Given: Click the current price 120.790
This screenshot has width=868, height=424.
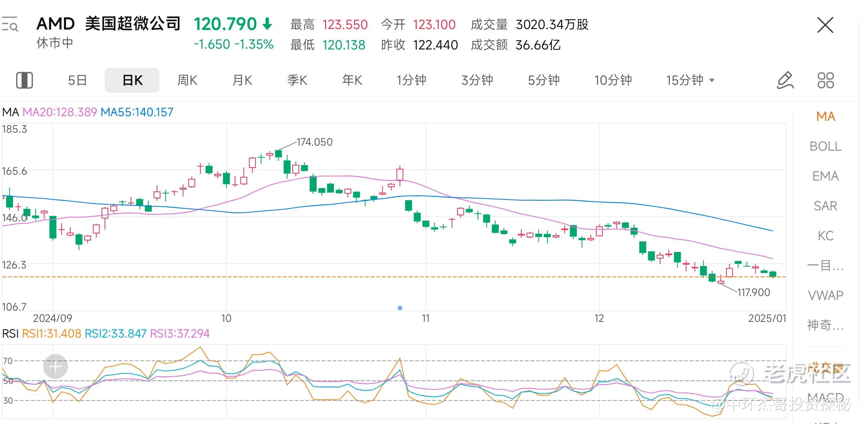Looking at the screenshot, I should [225, 24].
